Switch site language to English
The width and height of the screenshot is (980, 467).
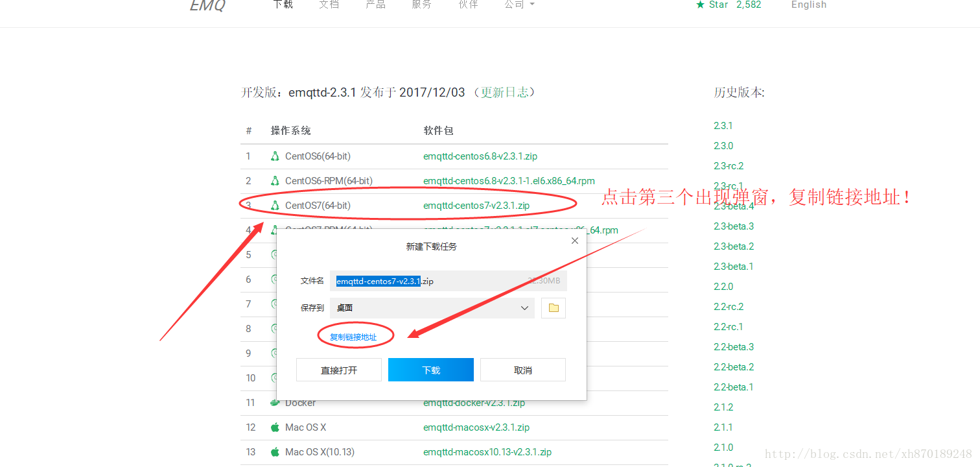click(809, 5)
